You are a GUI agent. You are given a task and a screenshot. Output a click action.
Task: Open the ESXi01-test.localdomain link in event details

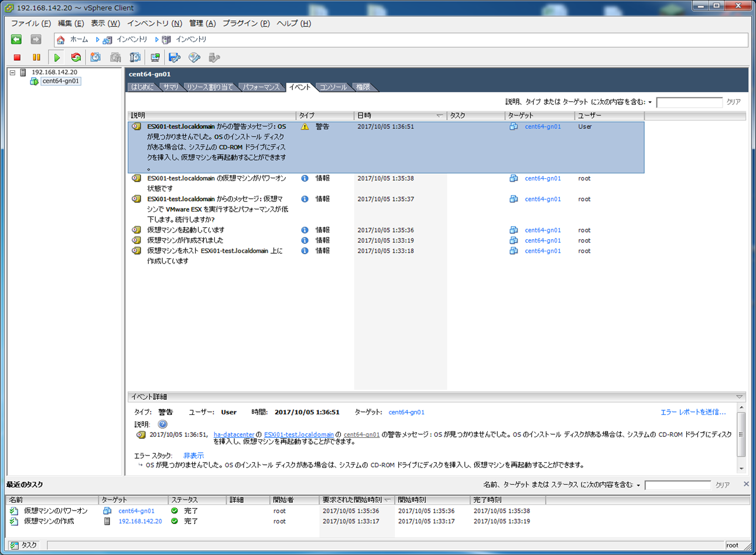299,435
